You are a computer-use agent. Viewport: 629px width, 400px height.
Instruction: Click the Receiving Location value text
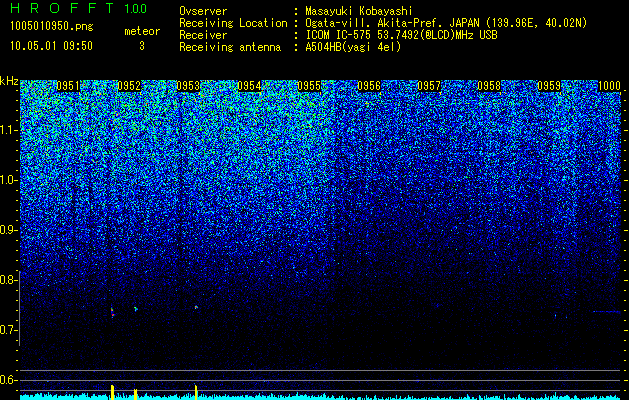pyautogui.click(x=446, y=23)
